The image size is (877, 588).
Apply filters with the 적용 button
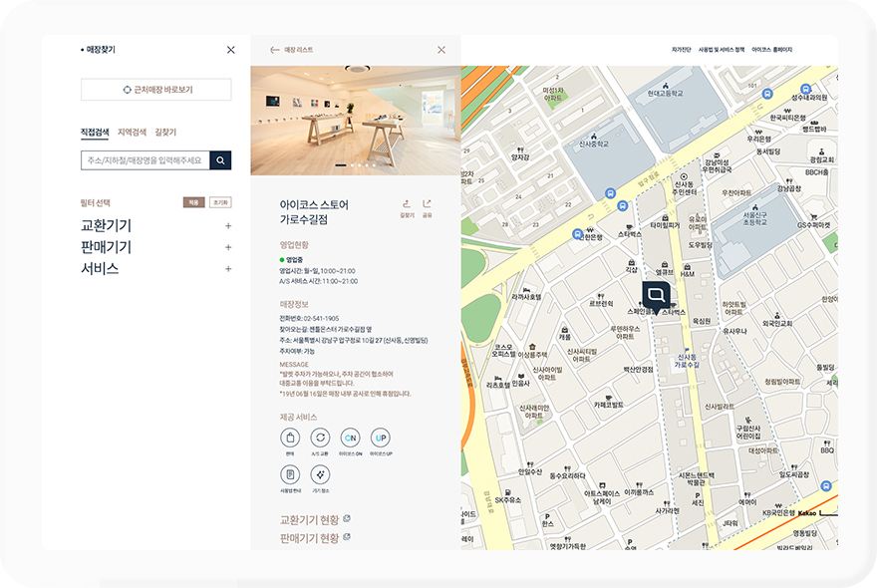(x=193, y=202)
